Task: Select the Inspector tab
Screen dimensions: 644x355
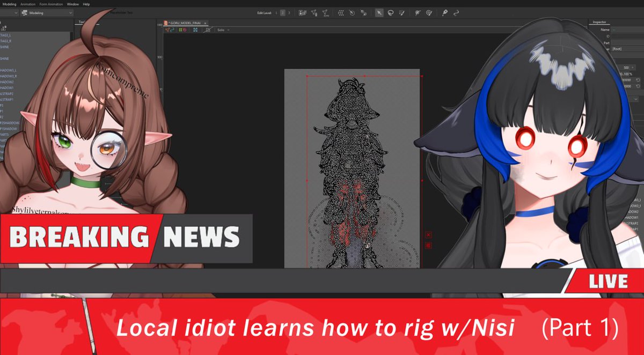Action: tap(599, 22)
